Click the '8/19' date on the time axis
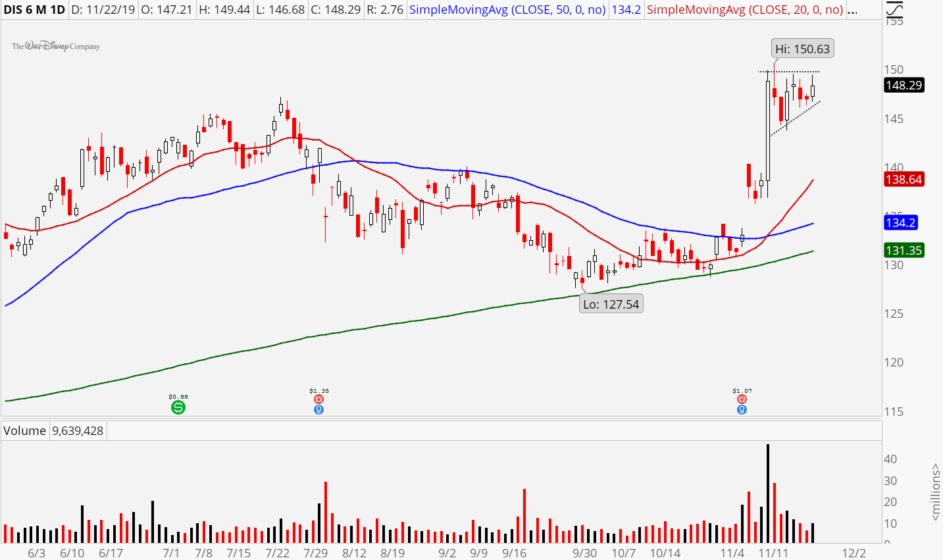 [392, 553]
